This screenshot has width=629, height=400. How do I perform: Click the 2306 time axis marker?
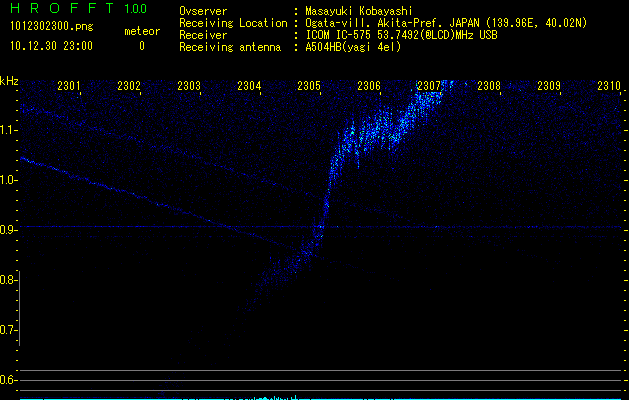click(369, 86)
